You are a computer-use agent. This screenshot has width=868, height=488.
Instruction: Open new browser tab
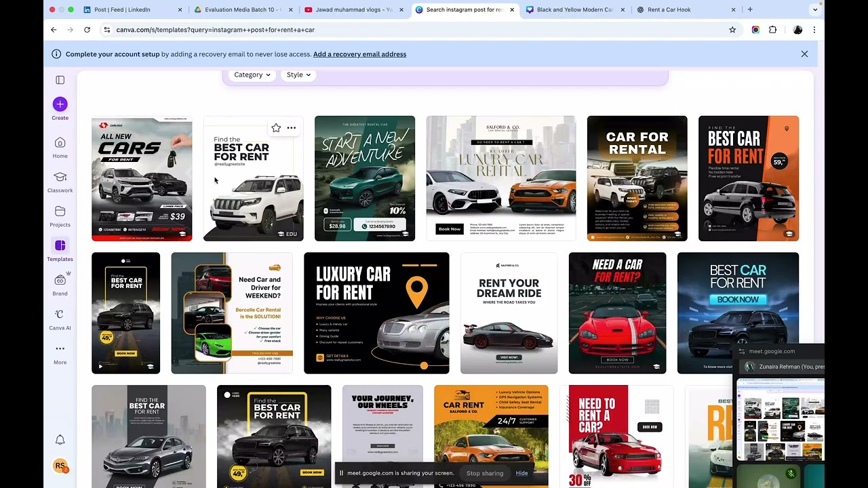(750, 9)
